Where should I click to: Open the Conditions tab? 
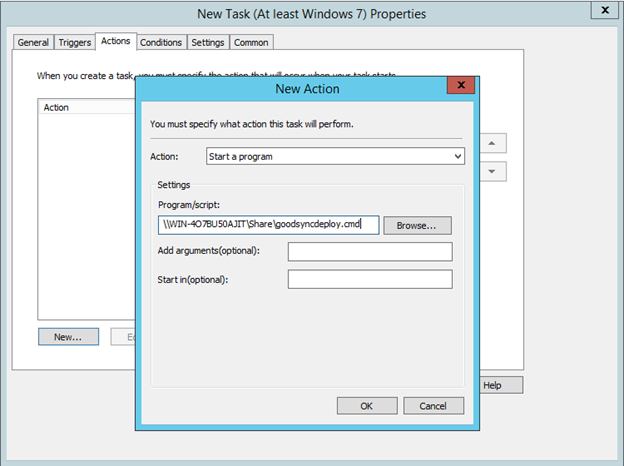click(x=161, y=42)
